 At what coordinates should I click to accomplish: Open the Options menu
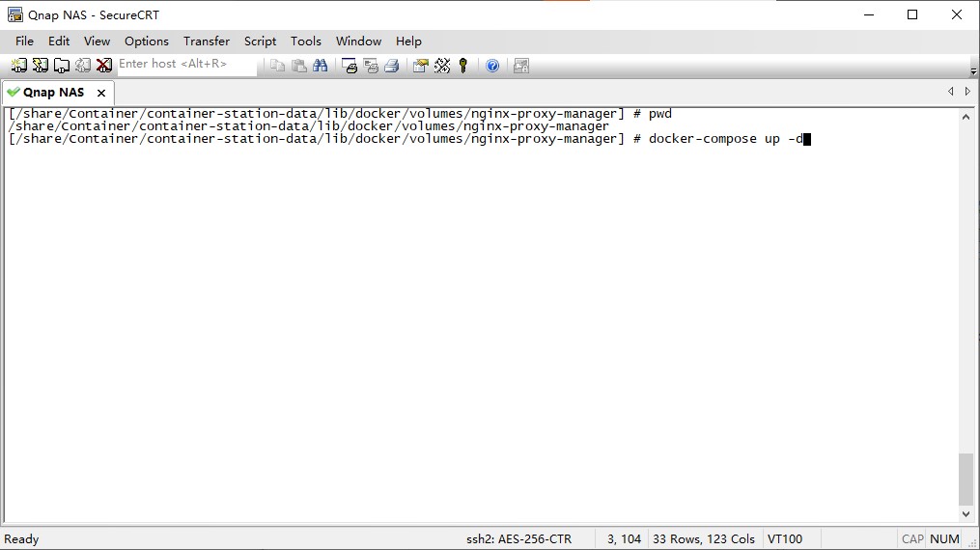(146, 41)
